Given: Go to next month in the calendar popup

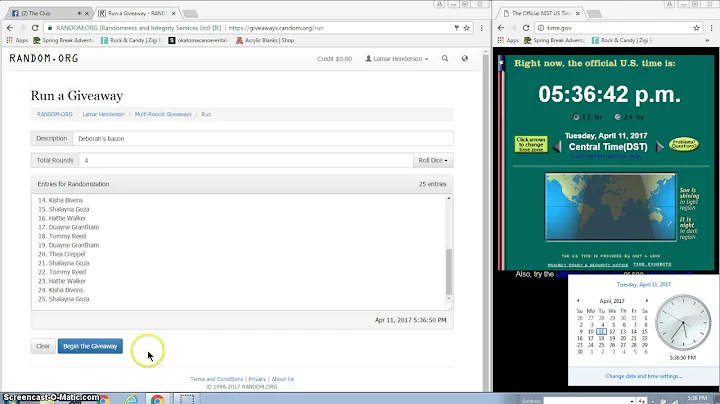Looking at the screenshot, I should point(647,301).
